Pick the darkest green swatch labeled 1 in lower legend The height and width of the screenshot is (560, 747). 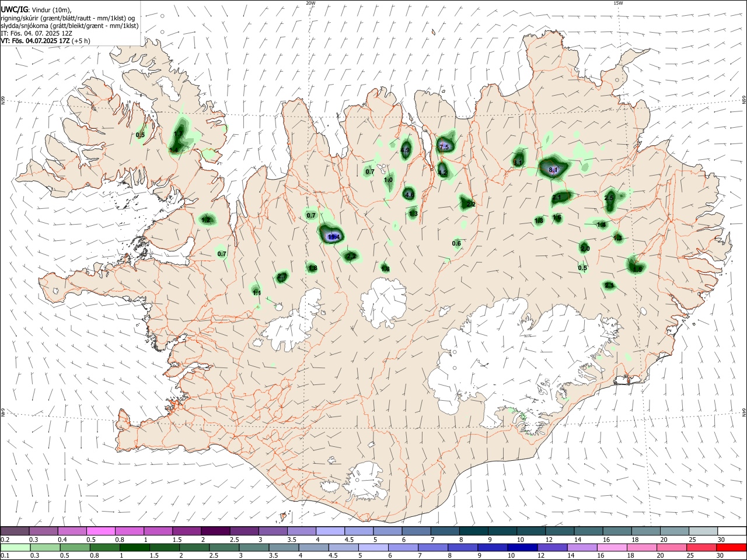134,548
